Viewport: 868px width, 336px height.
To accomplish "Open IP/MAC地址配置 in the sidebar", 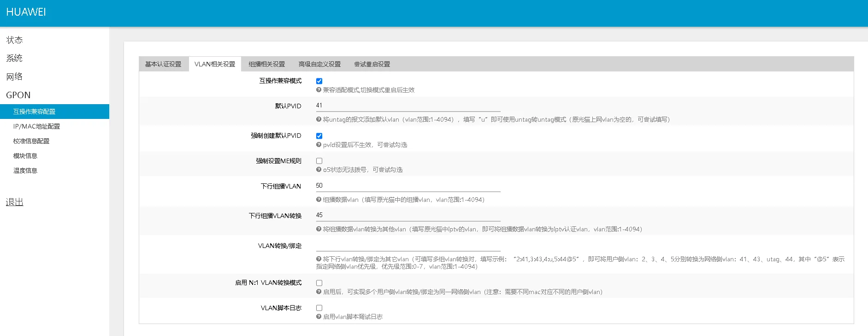I will point(36,126).
